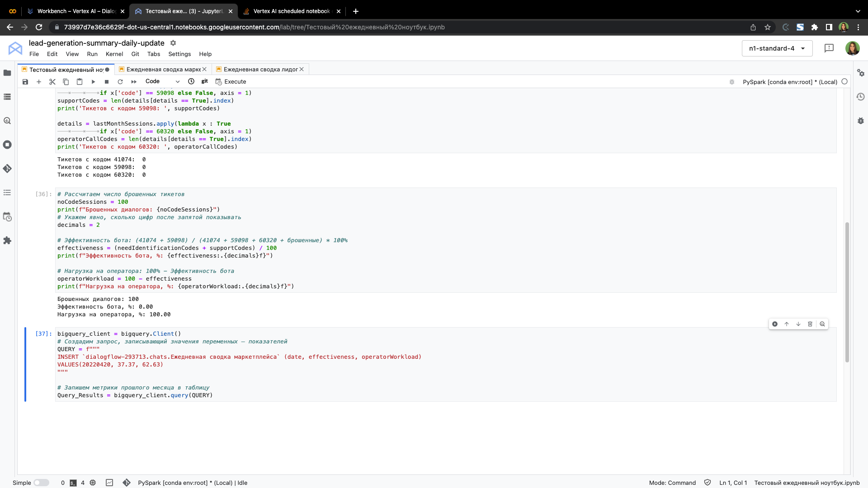The image size is (868, 488).
Task: Save the notebook with the disk icon
Action: [25, 82]
